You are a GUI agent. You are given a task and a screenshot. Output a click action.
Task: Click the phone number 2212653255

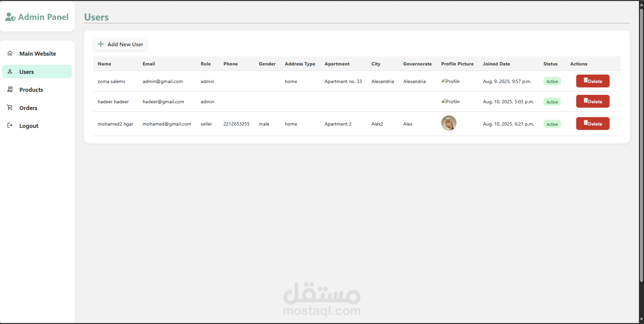(236, 124)
